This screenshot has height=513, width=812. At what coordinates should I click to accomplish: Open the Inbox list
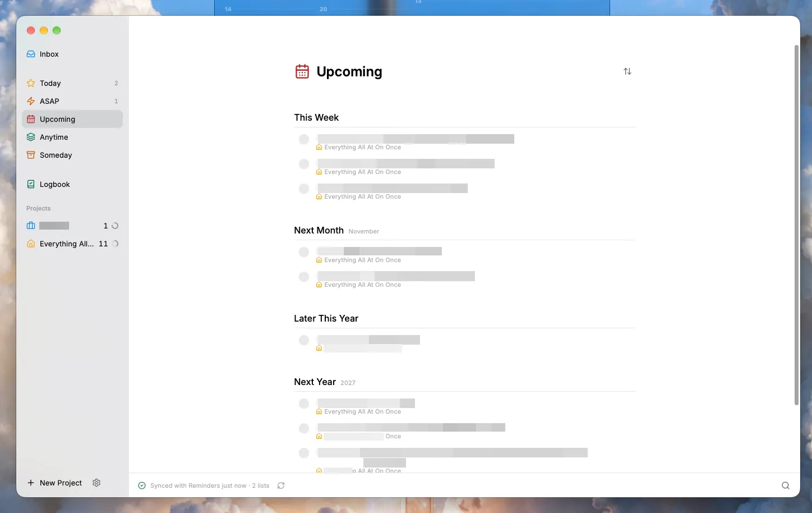pyautogui.click(x=72, y=54)
